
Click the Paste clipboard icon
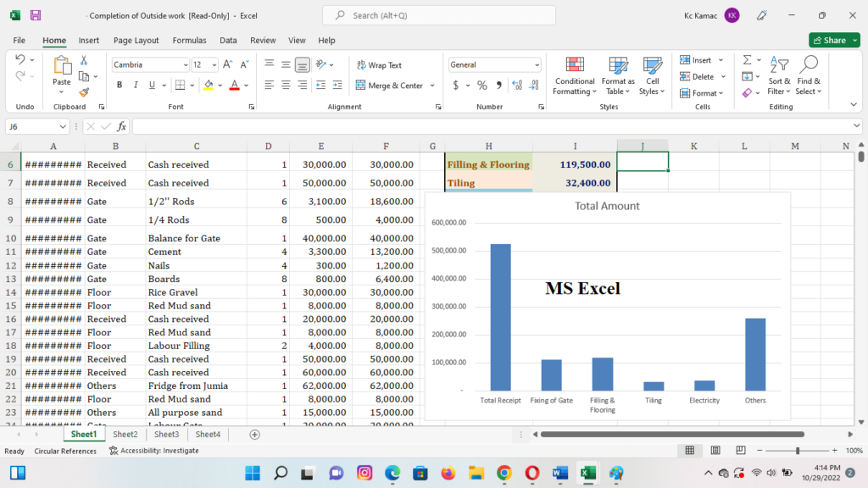pyautogui.click(x=61, y=66)
